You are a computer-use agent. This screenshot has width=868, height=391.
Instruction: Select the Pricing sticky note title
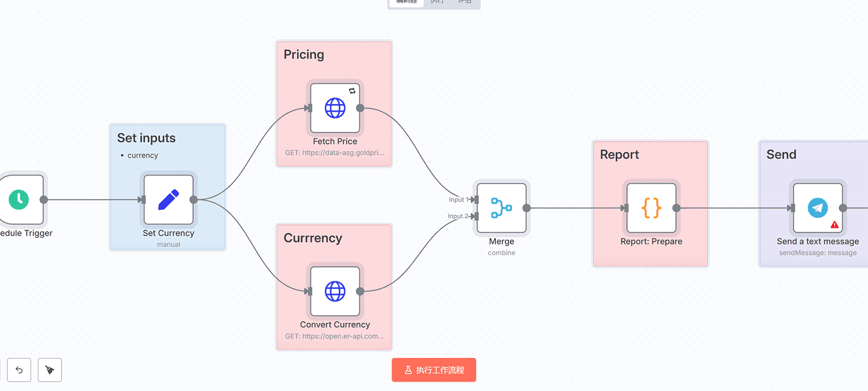(304, 55)
